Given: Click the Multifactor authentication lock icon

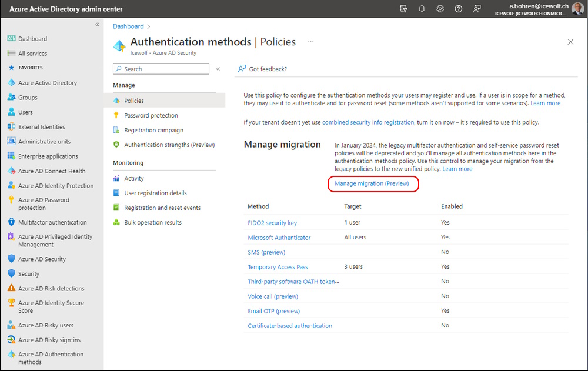Looking at the screenshot, I should click(11, 222).
